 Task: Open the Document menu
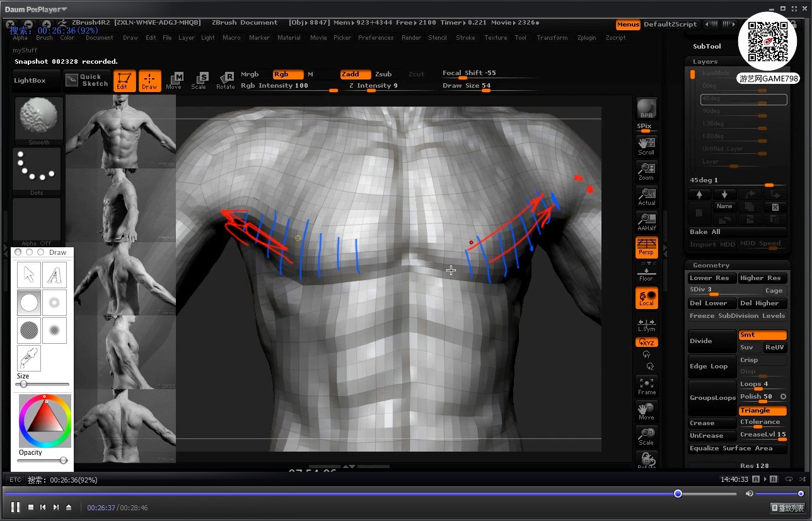pos(100,38)
